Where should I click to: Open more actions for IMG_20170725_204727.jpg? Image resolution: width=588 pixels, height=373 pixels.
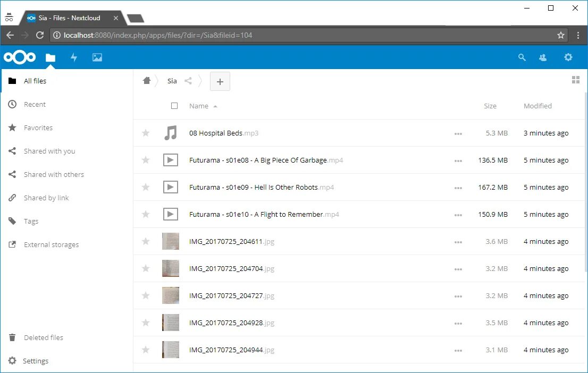pyautogui.click(x=458, y=296)
